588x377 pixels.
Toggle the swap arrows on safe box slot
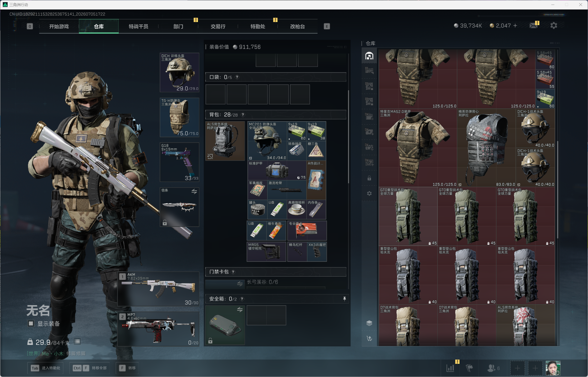tap(240, 309)
